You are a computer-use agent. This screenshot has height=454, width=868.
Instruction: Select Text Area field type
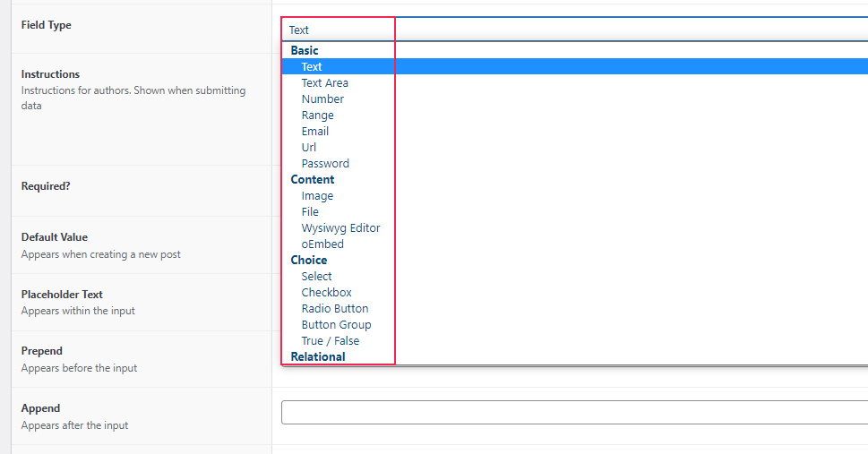point(325,82)
